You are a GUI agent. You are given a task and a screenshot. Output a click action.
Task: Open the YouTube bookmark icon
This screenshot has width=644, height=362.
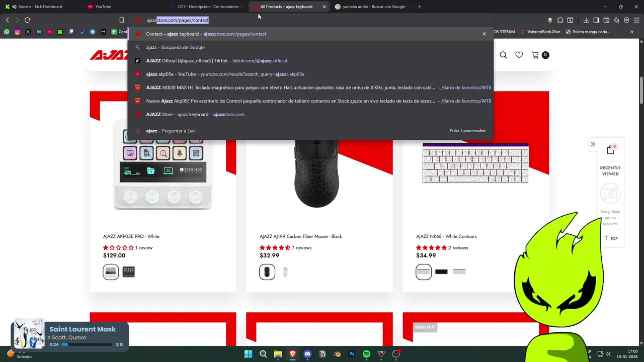click(x=49, y=32)
